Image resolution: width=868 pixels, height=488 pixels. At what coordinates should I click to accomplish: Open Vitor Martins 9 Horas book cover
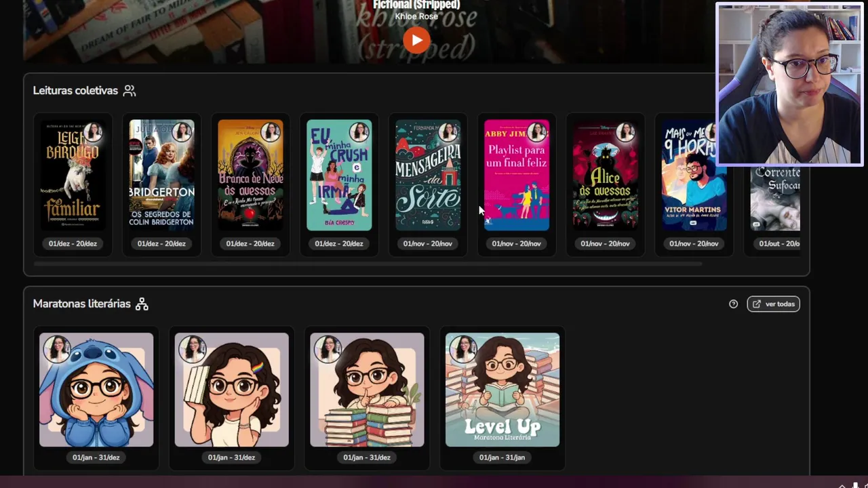pos(694,176)
